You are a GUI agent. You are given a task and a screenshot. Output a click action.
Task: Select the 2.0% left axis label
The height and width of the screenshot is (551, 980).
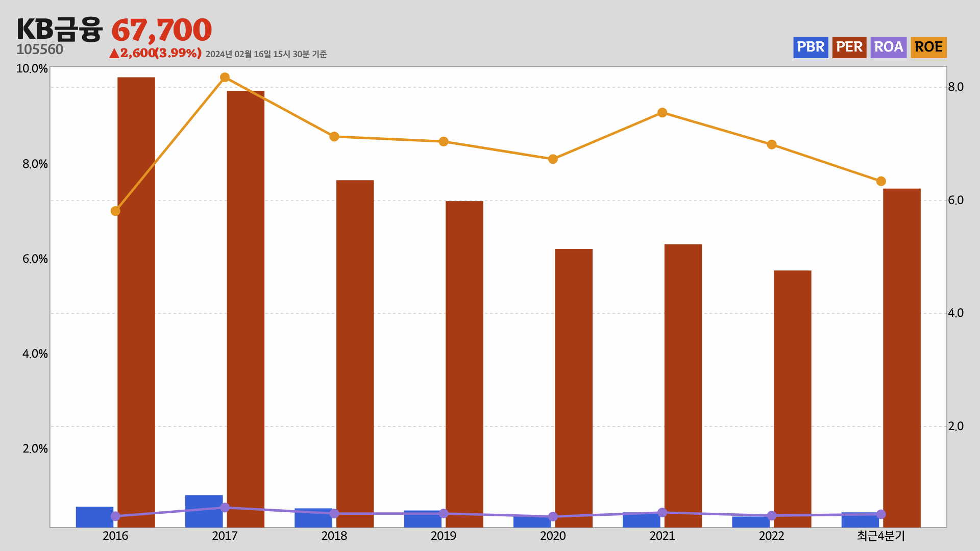35,449
